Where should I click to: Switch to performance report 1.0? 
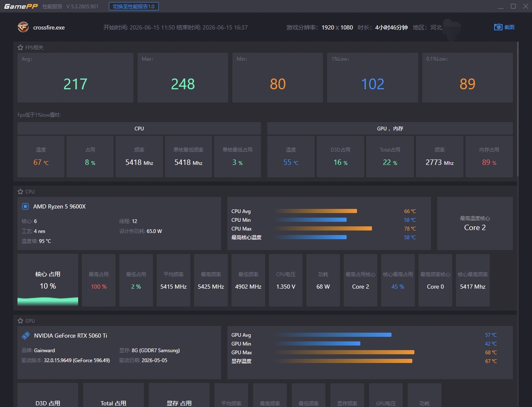tap(134, 6)
